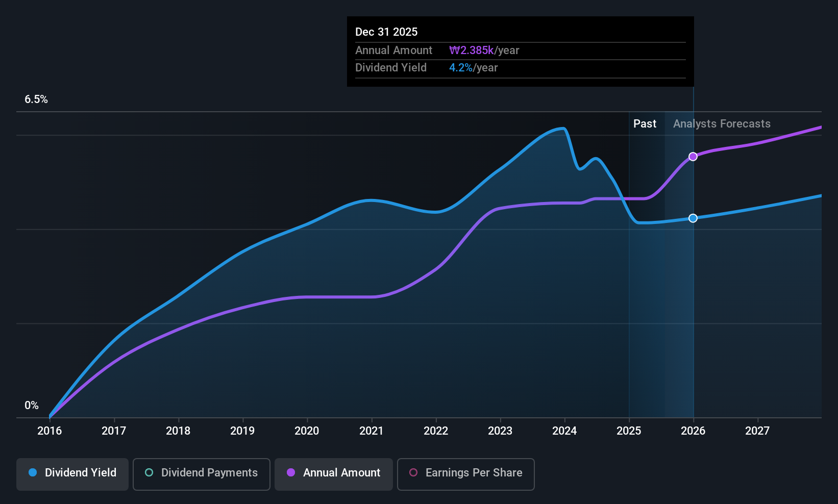The image size is (838, 504).
Task: Toggle the Annual Amount legend button
Action: coord(334,474)
